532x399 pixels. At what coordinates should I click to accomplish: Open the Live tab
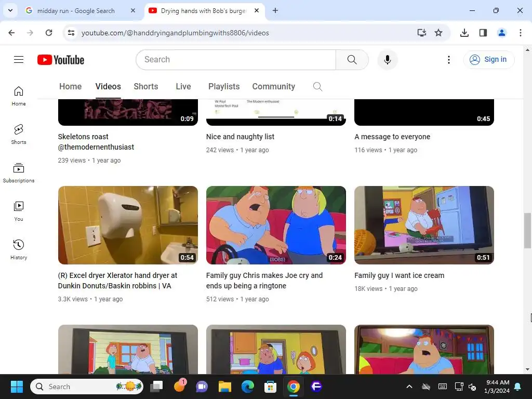(x=183, y=87)
